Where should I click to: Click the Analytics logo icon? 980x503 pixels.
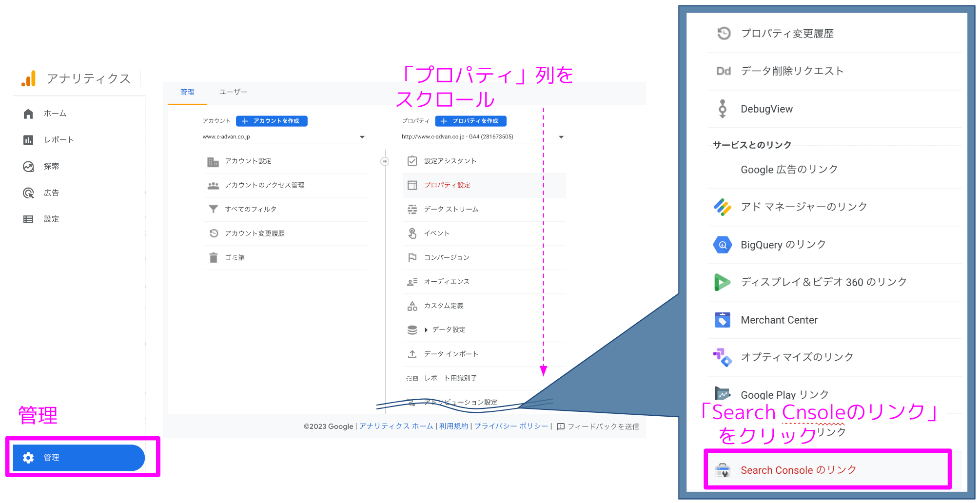[x=29, y=78]
